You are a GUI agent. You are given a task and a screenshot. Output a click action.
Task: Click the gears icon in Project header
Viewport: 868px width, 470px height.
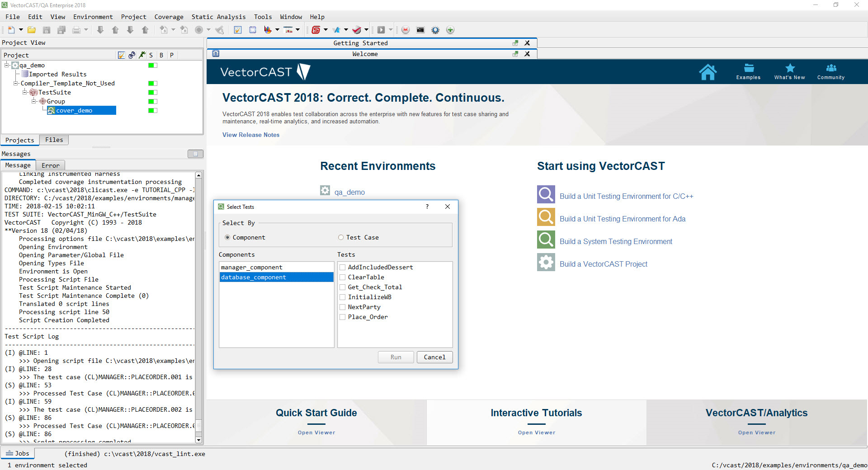coord(132,55)
